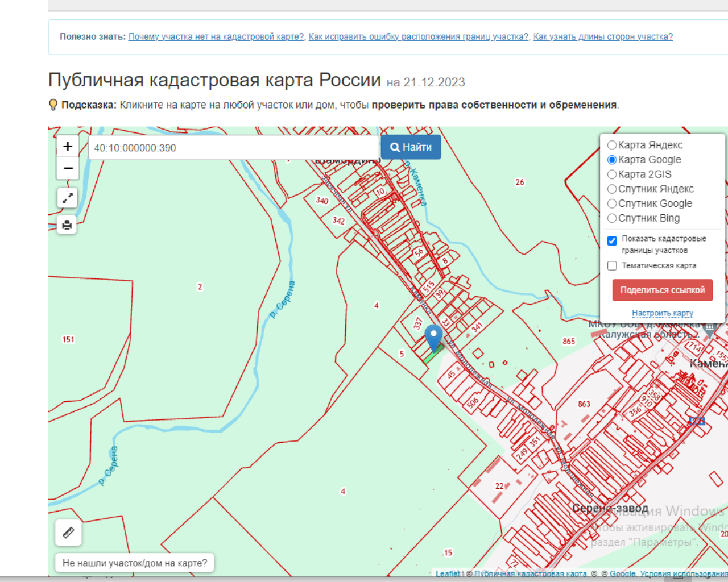The image size is (728, 582).
Task: Open link about missing parcel on map
Action: (x=216, y=37)
